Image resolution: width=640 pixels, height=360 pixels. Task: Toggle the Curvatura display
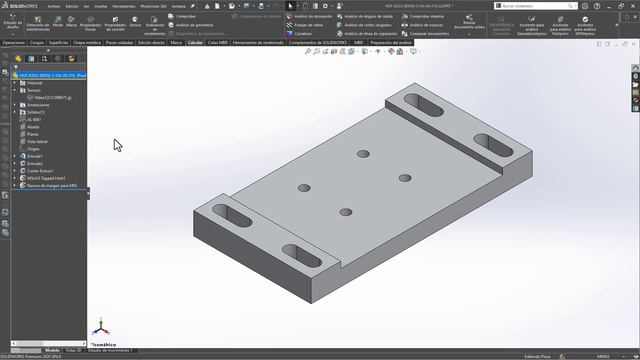pos(299,33)
